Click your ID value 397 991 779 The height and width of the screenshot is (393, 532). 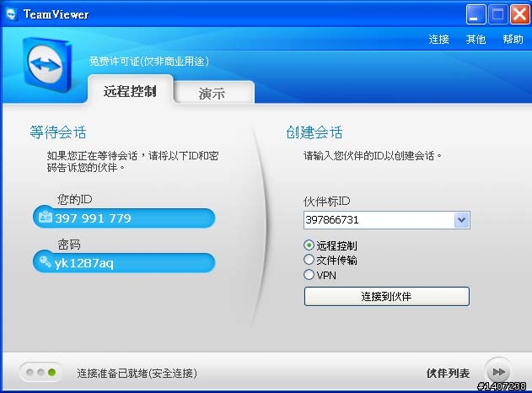click(x=93, y=218)
